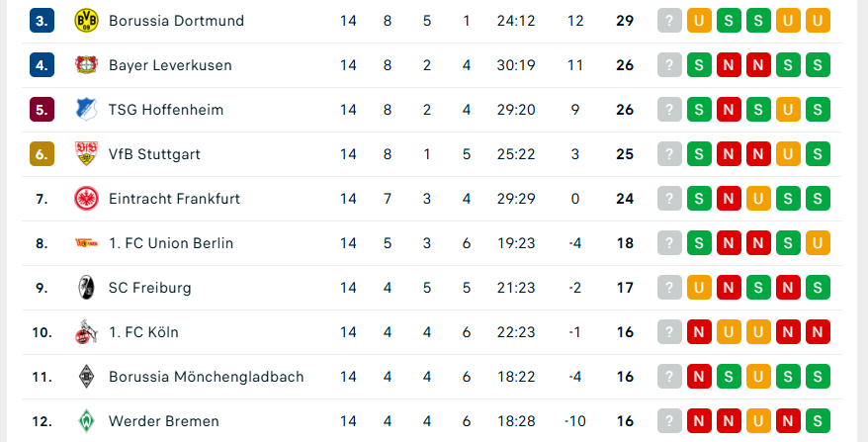The height and width of the screenshot is (442, 868).
Task: Click the rank 6 gold position badge
Action: pyautogui.click(x=42, y=154)
